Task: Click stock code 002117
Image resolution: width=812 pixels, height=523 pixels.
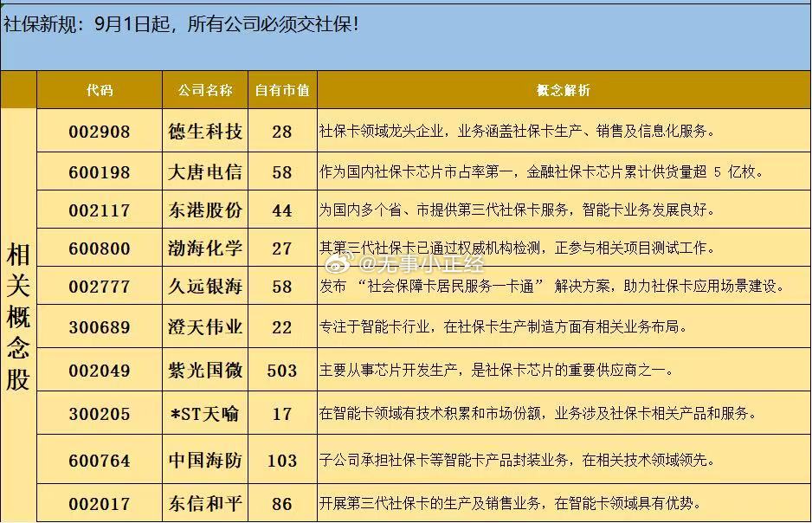Action: (x=100, y=210)
